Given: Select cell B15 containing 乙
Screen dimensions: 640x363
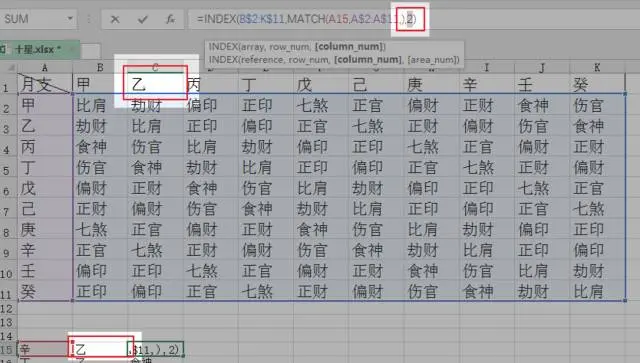Looking at the screenshot, I should (100, 349).
